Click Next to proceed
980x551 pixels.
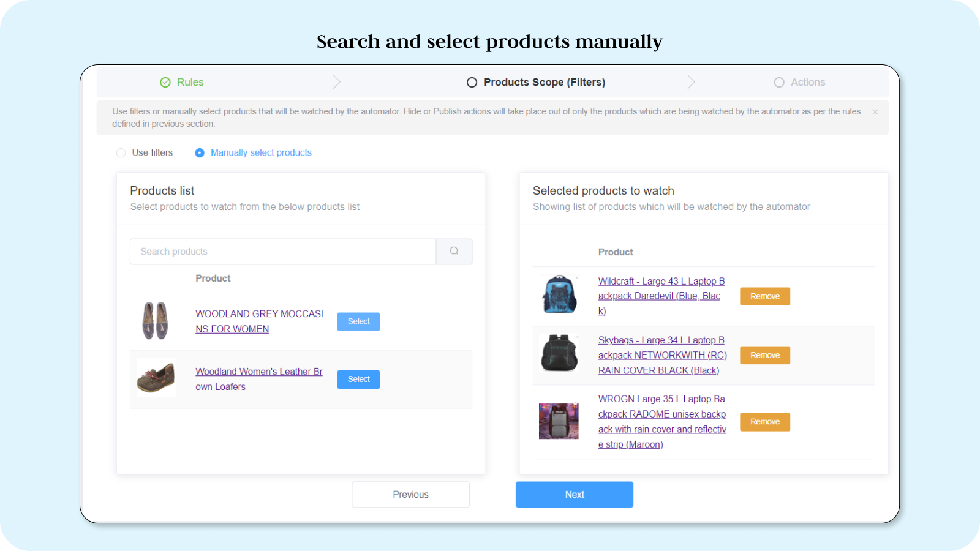[574, 494]
